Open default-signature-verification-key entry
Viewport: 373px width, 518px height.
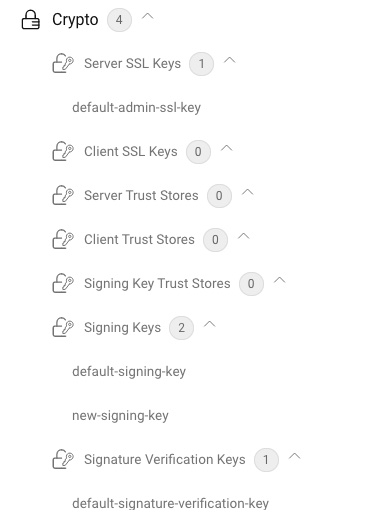(x=170, y=503)
